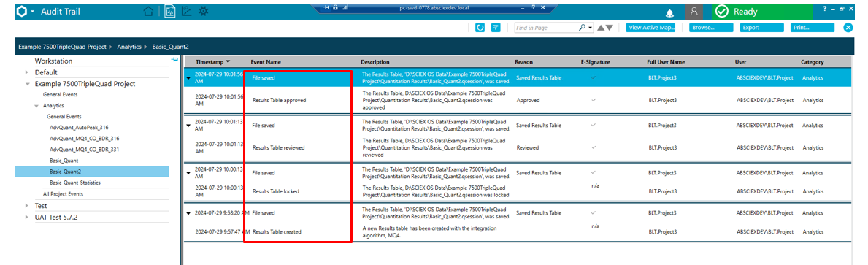Select the Results Table approved event
The width and height of the screenshot is (868, 265).
(x=279, y=101)
